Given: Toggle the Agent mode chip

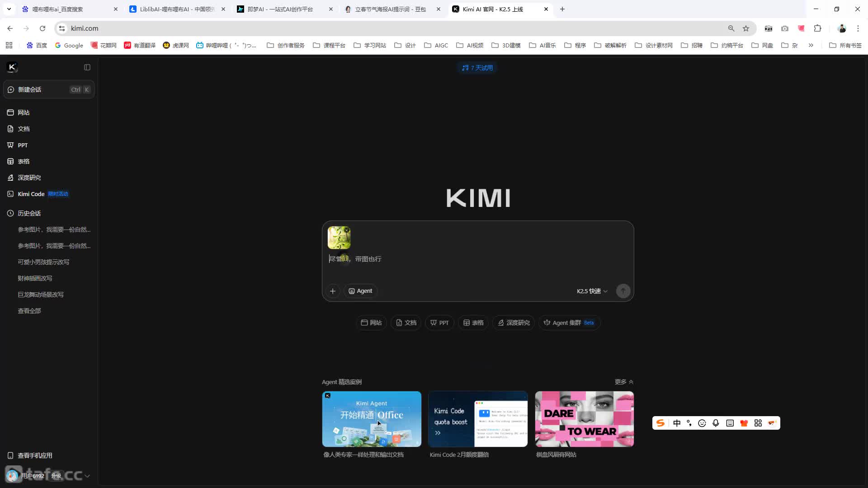Looking at the screenshot, I should click(360, 291).
